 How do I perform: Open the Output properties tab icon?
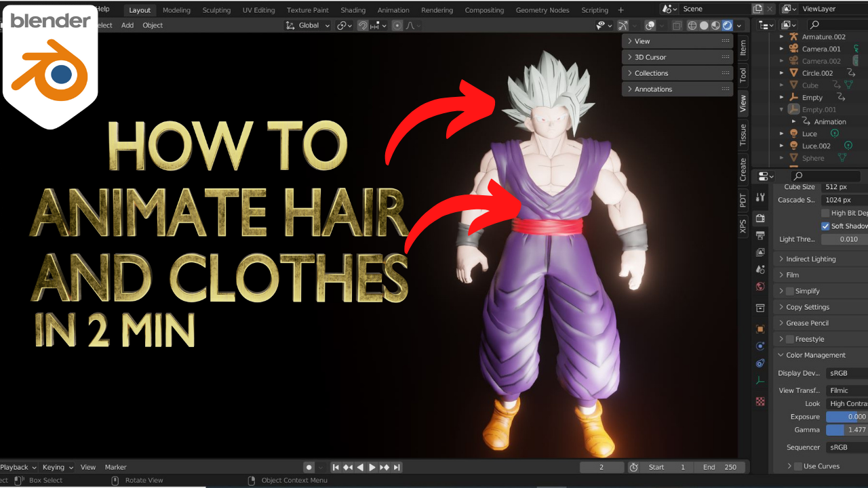760,235
